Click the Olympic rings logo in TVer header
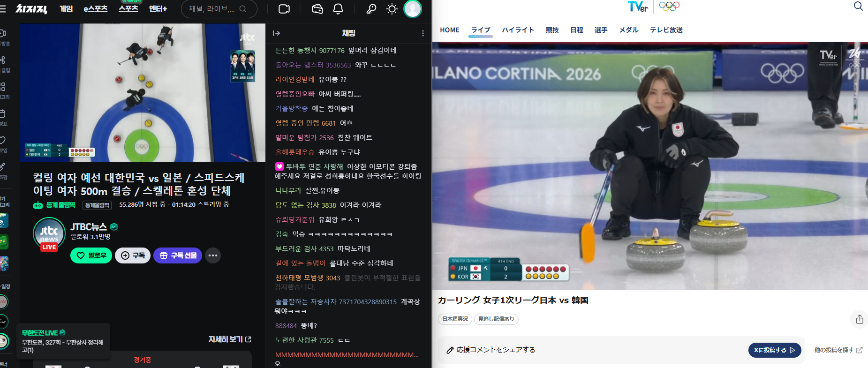 (x=669, y=6)
